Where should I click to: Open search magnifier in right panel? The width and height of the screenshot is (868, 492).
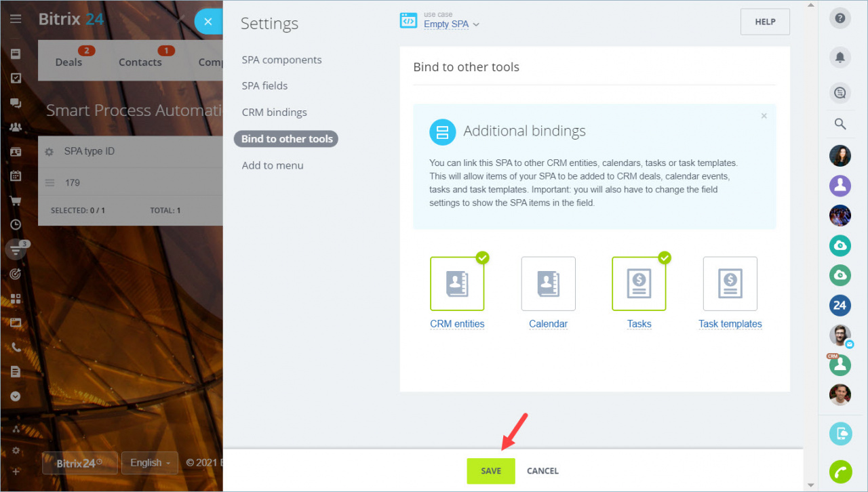[840, 124]
